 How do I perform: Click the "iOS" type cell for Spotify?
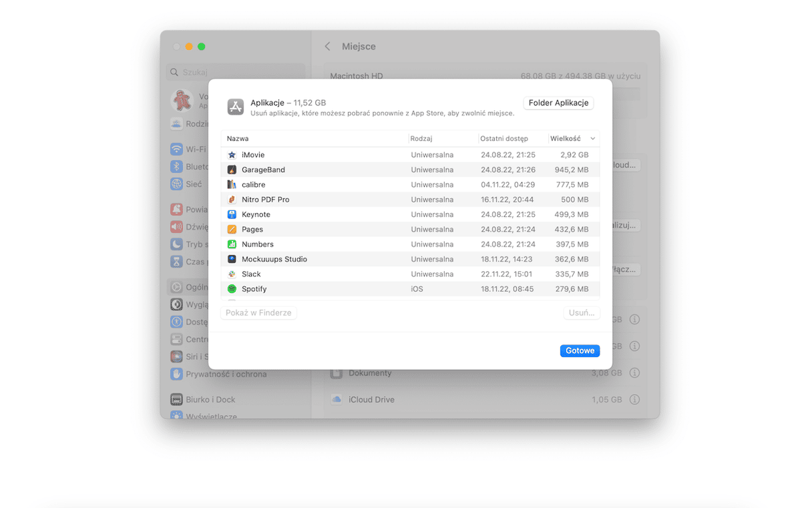pyautogui.click(x=417, y=289)
